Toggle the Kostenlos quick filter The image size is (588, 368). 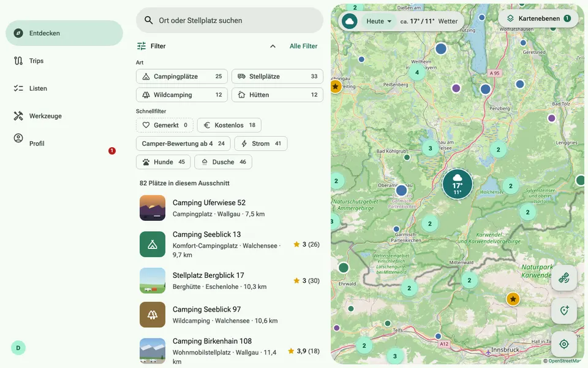(x=229, y=125)
